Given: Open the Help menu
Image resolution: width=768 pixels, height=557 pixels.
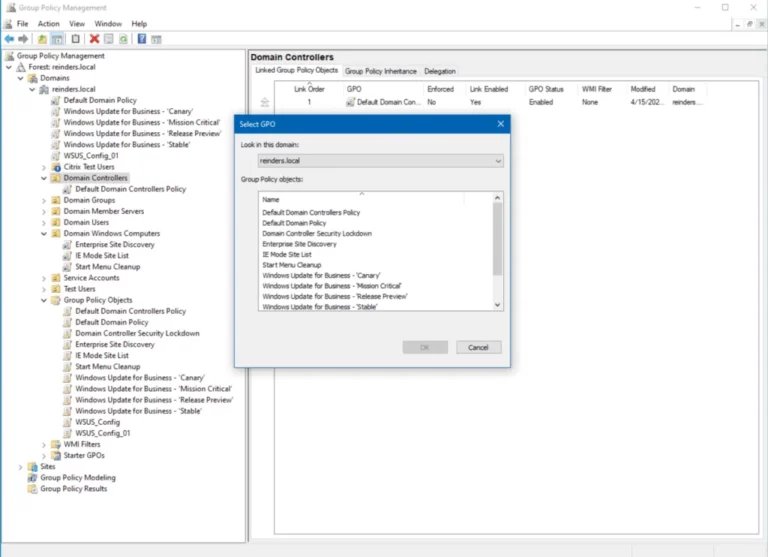Looking at the screenshot, I should (139, 24).
